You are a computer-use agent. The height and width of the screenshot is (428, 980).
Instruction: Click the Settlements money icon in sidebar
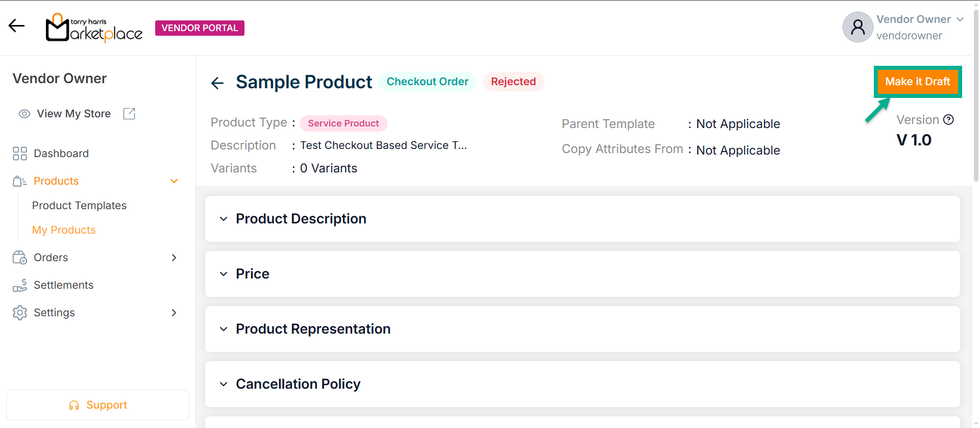click(x=20, y=285)
